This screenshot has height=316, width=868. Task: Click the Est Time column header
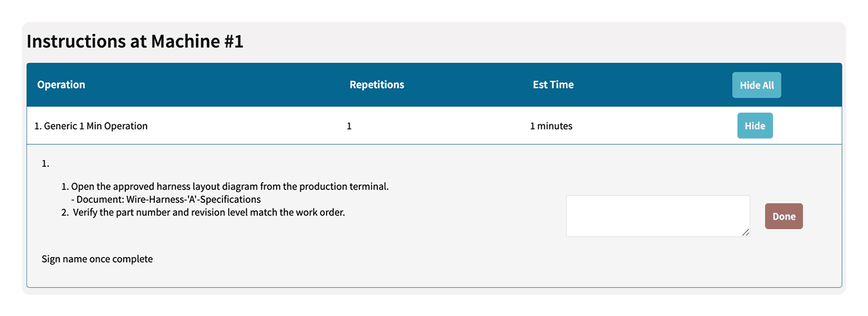point(553,85)
